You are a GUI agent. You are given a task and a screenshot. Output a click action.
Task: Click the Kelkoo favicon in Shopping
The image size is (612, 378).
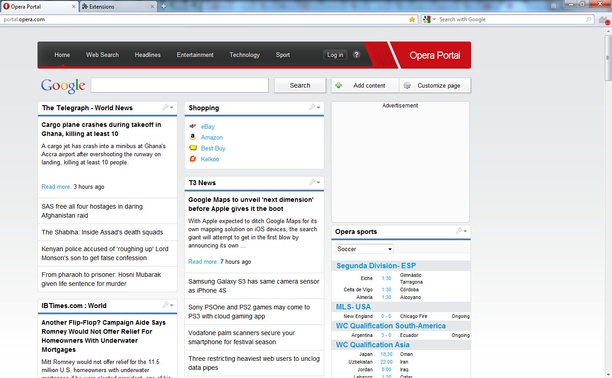tap(193, 159)
